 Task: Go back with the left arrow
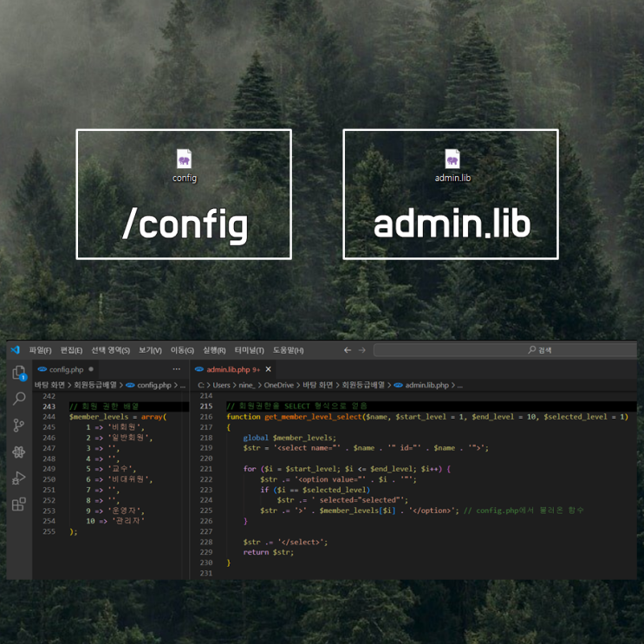click(x=348, y=350)
